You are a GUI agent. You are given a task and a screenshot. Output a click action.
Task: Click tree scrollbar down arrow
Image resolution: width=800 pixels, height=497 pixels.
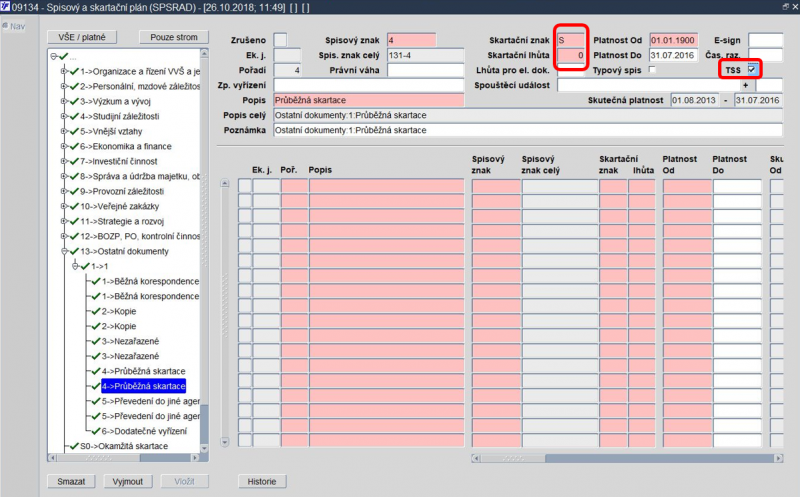204,449
